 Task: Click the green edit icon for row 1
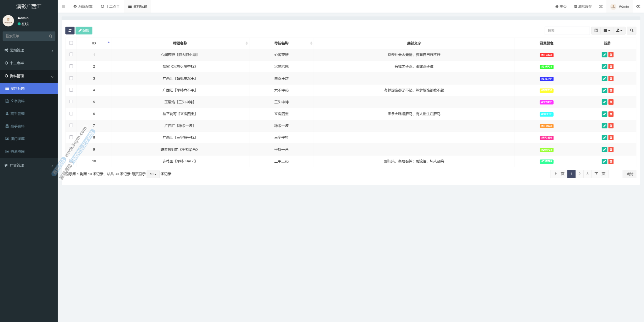point(604,55)
